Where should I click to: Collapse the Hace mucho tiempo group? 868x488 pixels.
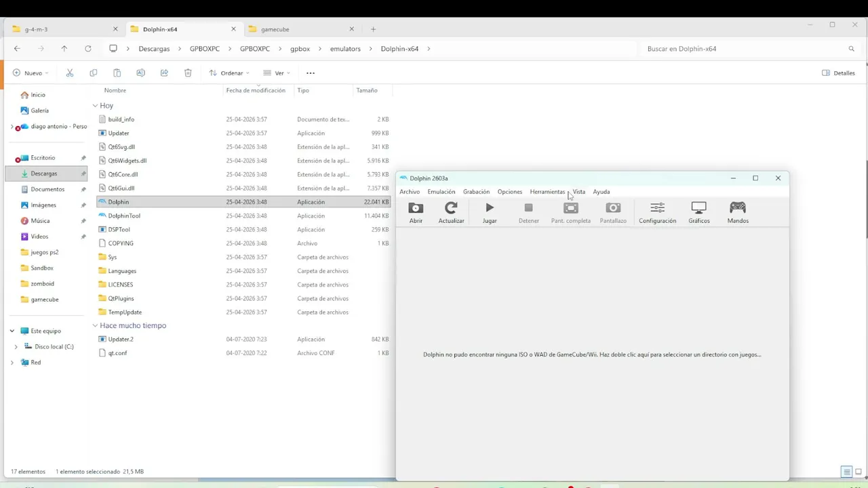click(96, 325)
